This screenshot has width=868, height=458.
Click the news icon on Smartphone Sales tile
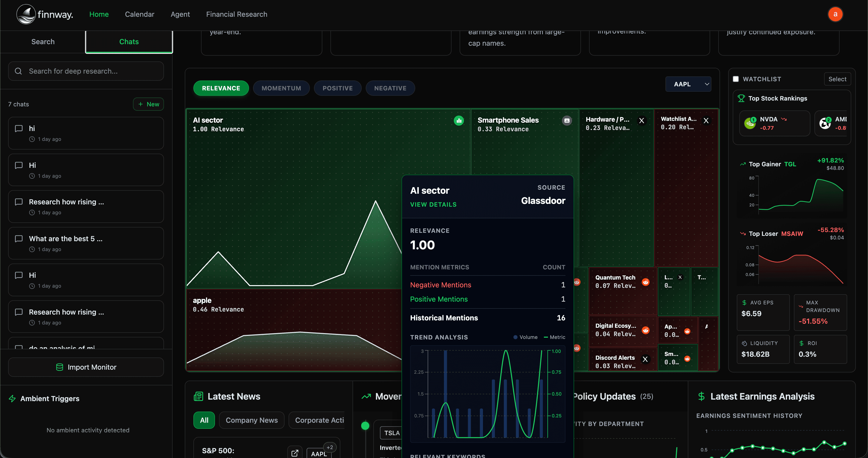tap(567, 121)
